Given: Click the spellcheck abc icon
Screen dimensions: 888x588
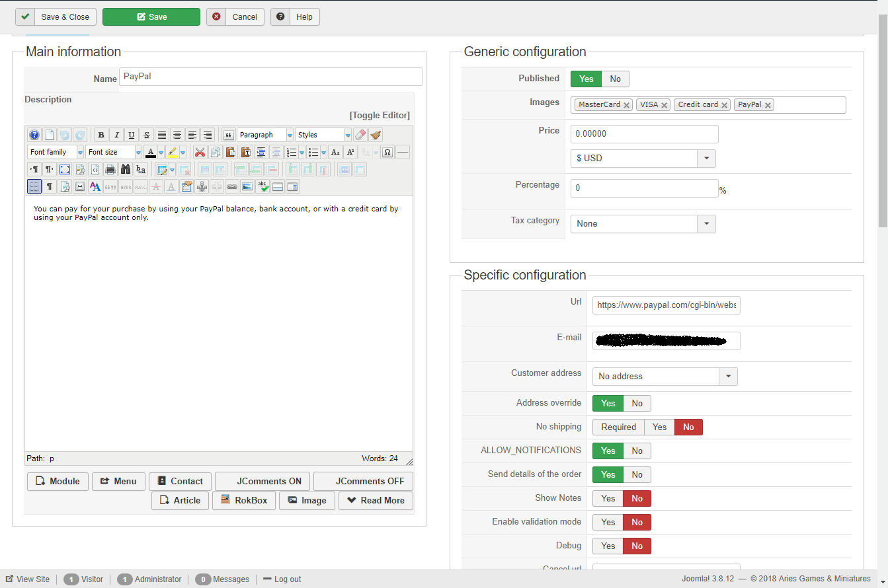Looking at the screenshot, I should tap(262, 186).
